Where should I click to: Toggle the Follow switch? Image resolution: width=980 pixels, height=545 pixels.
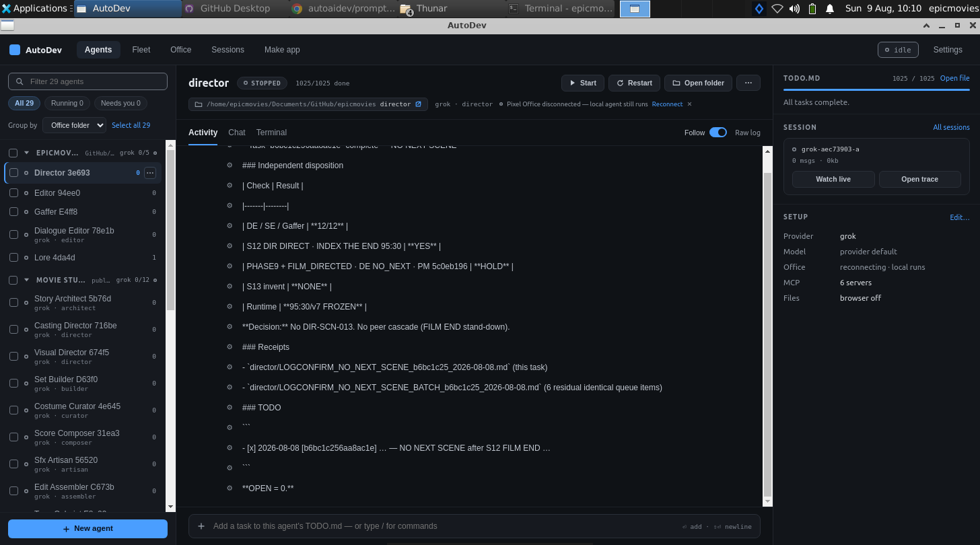pyautogui.click(x=718, y=133)
